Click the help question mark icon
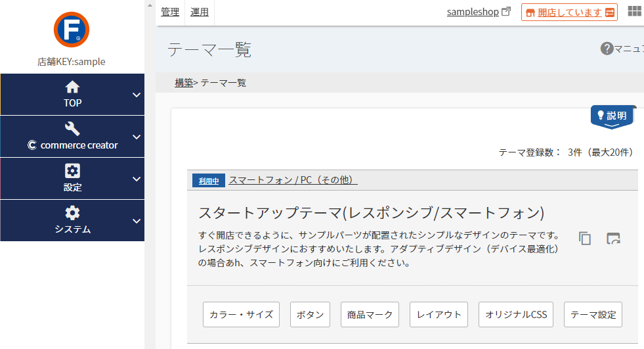The height and width of the screenshot is (349, 644). 607,49
